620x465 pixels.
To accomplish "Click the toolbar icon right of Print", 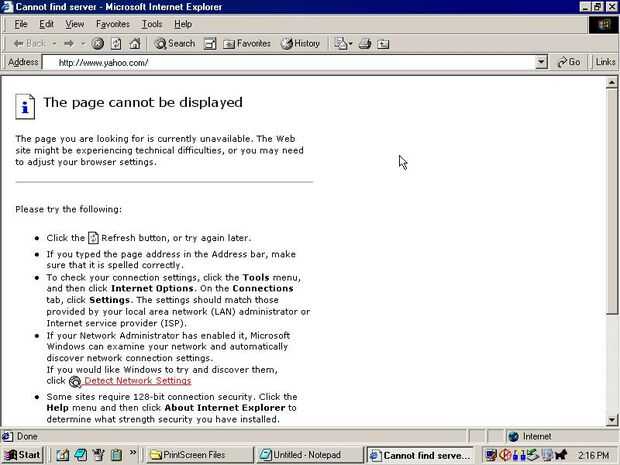I will (x=383, y=43).
